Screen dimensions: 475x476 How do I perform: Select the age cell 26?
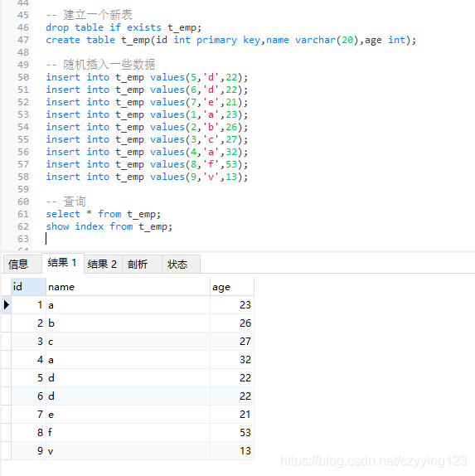232,323
